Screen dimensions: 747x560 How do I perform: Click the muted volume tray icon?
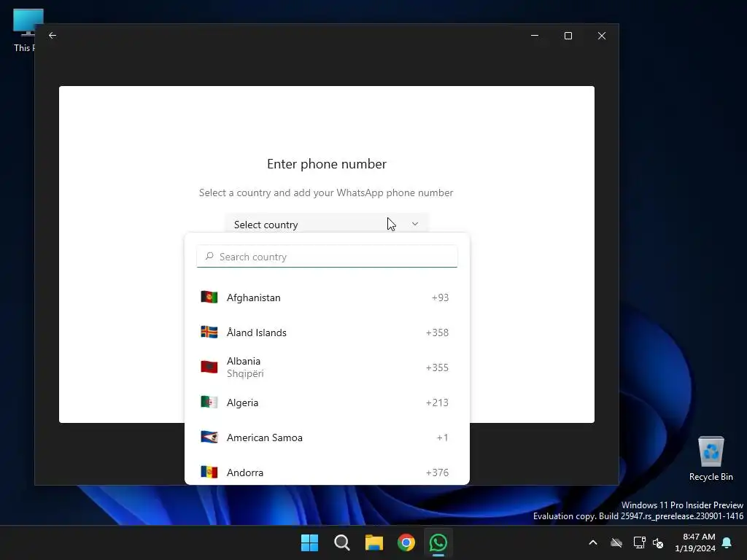click(x=658, y=542)
